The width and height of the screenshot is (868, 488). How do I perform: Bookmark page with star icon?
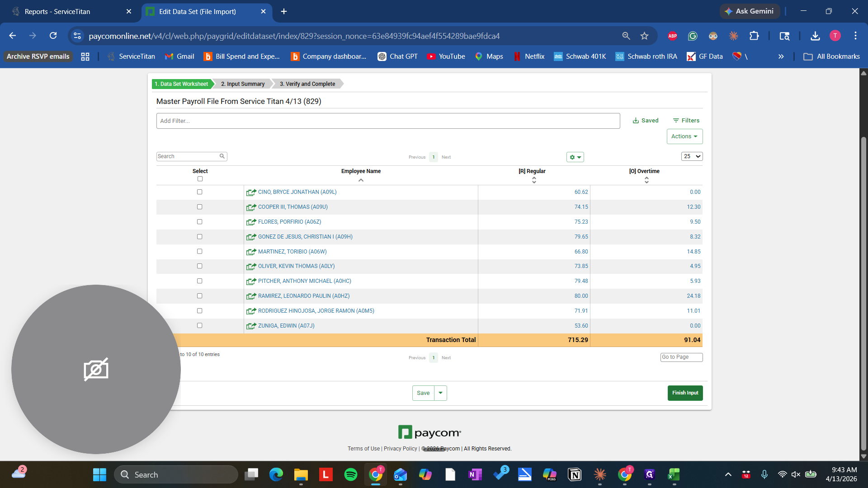pyautogui.click(x=644, y=36)
